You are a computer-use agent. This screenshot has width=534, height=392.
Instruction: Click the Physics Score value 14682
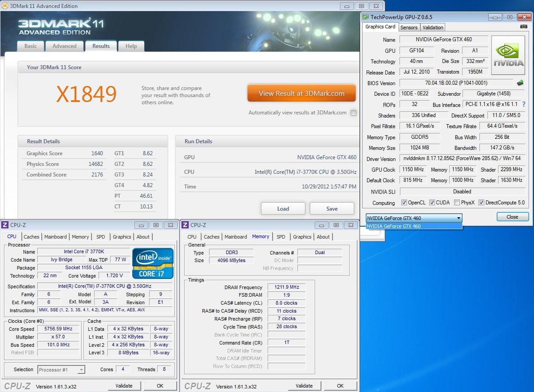pyautogui.click(x=95, y=164)
